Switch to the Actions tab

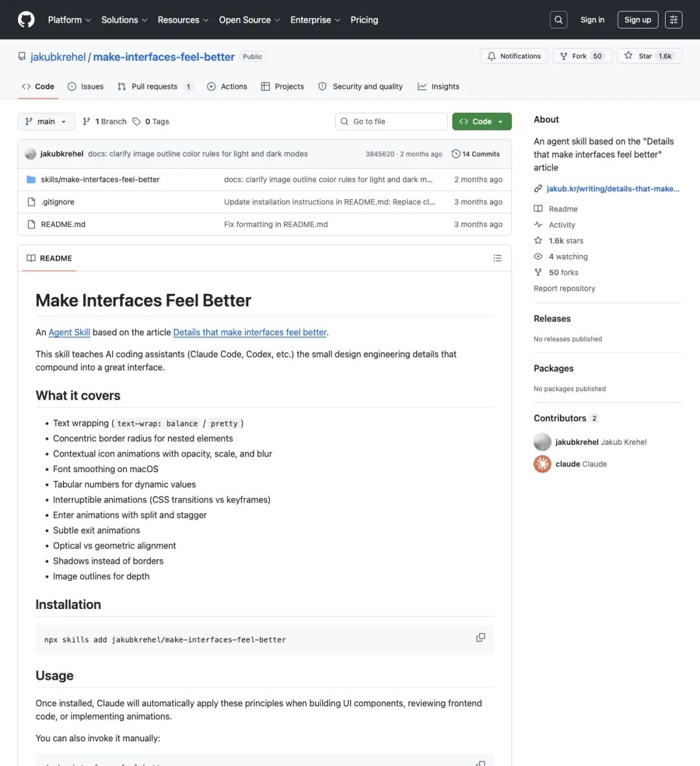(227, 86)
